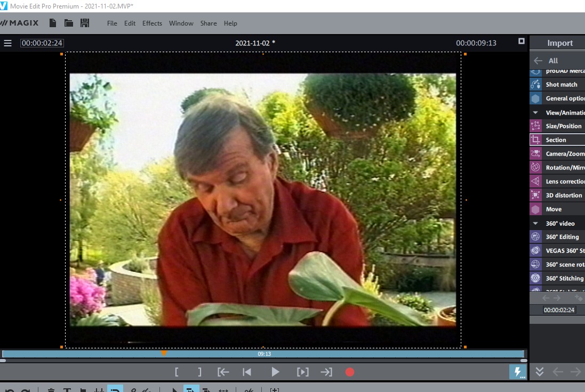Play the video preview
Viewport: 585px width, 392px height.
pyautogui.click(x=275, y=372)
